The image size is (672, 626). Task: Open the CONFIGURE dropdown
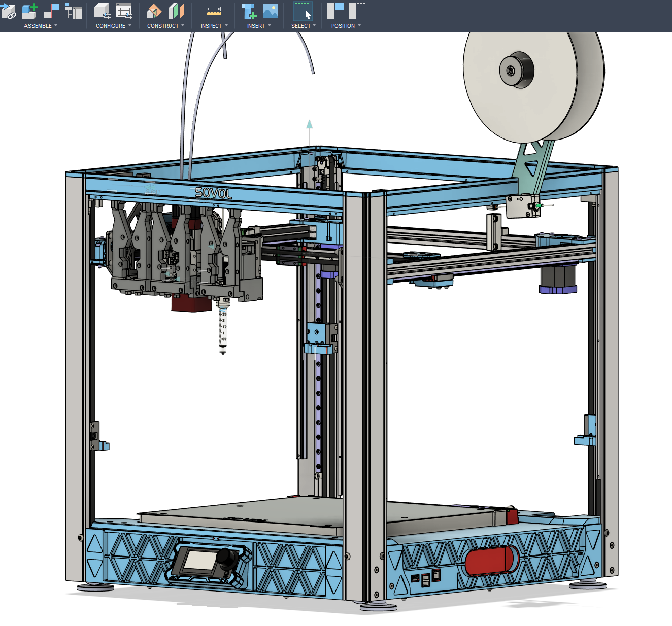tap(114, 26)
